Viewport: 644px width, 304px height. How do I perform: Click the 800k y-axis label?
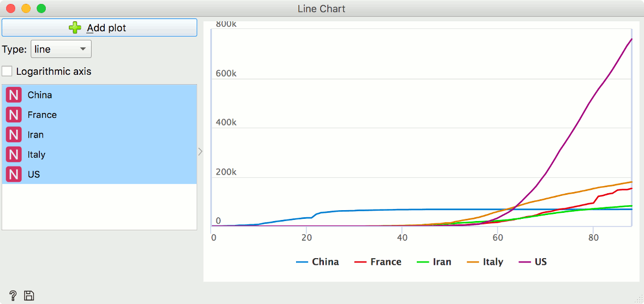(x=226, y=25)
